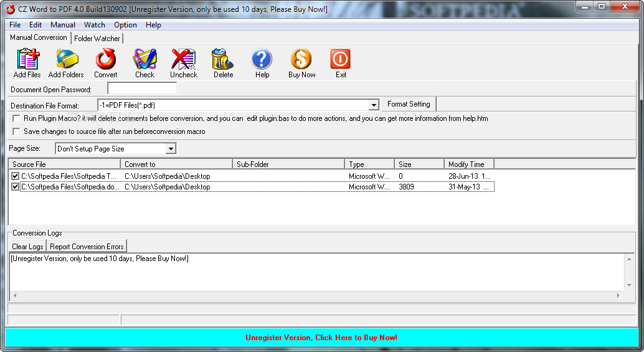
Task: Click the Report Conversion Errors button
Action: tap(87, 247)
